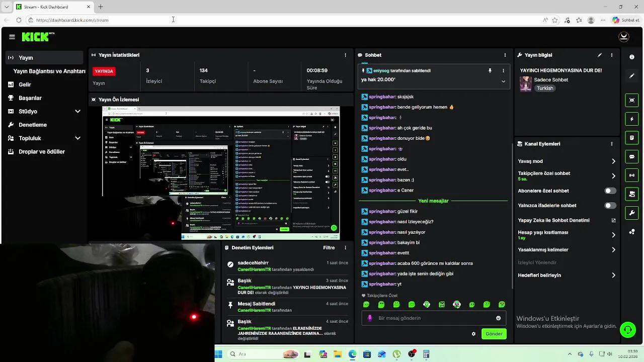Open Calculator from the taskbar

coord(427,354)
